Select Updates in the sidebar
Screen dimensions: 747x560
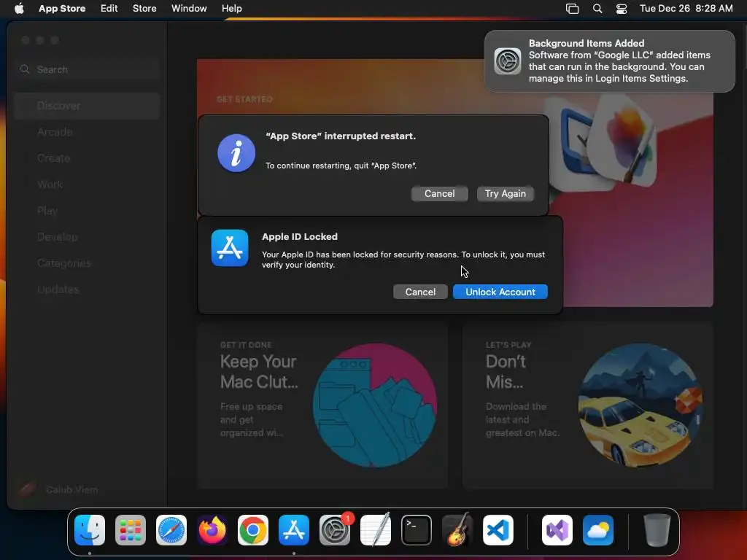88,289
